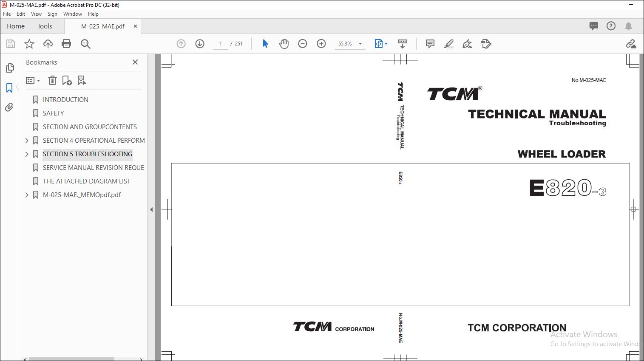Activate the Selection arrow tool
This screenshot has height=361, width=644.
(x=265, y=44)
